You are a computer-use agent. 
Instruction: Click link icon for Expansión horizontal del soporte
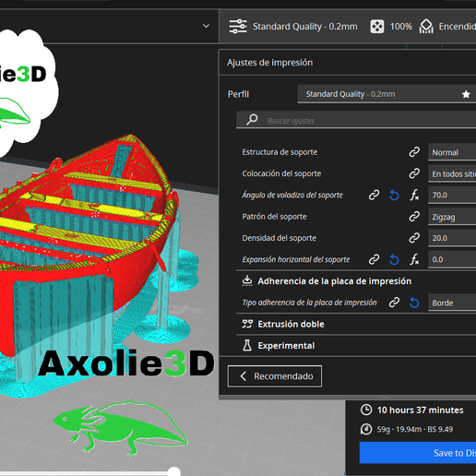click(x=374, y=259)
